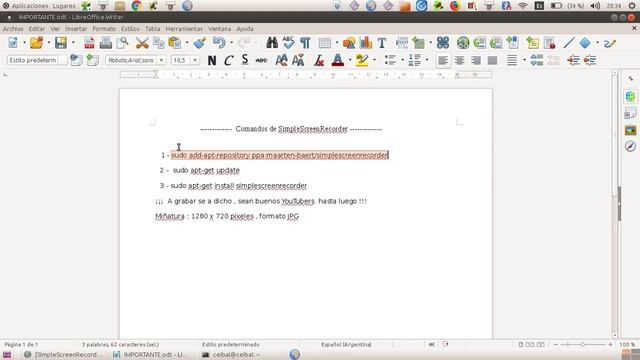Open the font size dropdown
Viewport: 640px width, 360px height.
click(195, 60)
